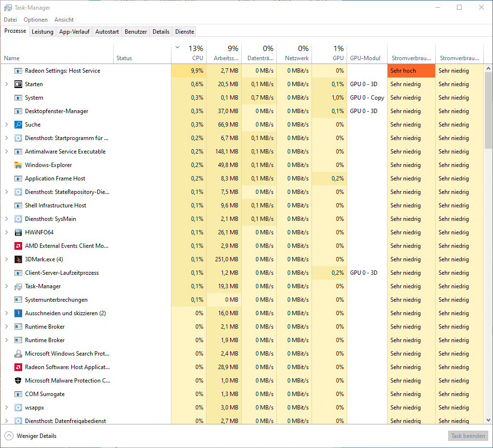Click the Application Frame Host icon
Screen dimensions: 493x448
(18, 179)
